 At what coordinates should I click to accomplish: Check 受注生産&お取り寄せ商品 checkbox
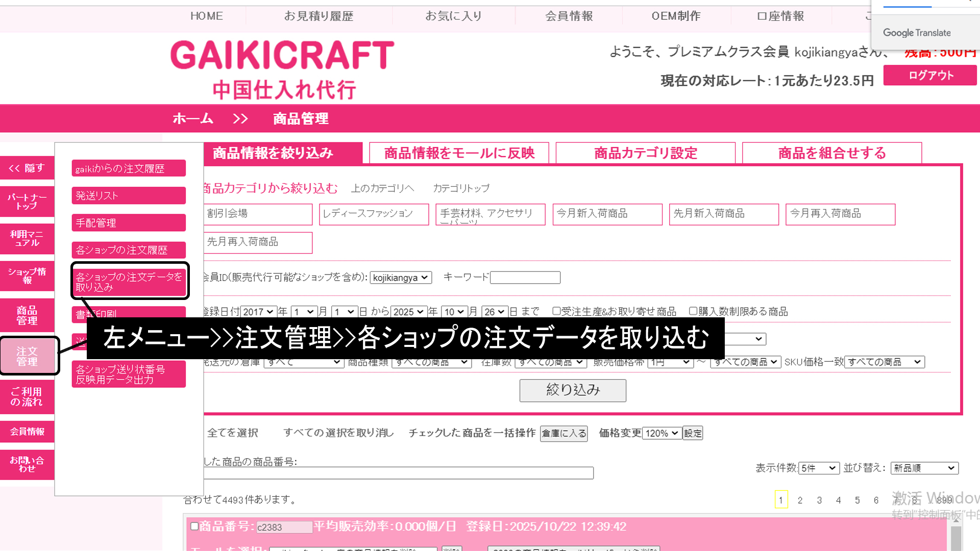(556, 311)
